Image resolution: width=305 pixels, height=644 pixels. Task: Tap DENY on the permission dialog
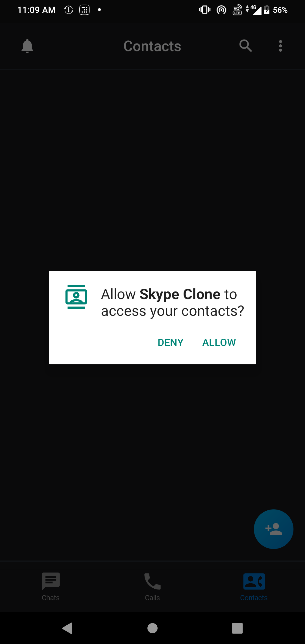tap(170, 342)
